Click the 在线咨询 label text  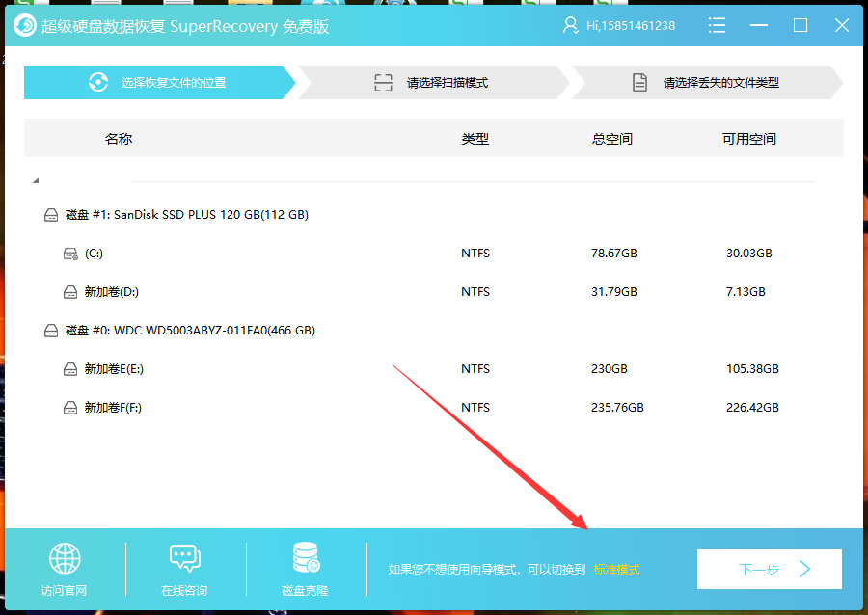[x=184, y=591]
